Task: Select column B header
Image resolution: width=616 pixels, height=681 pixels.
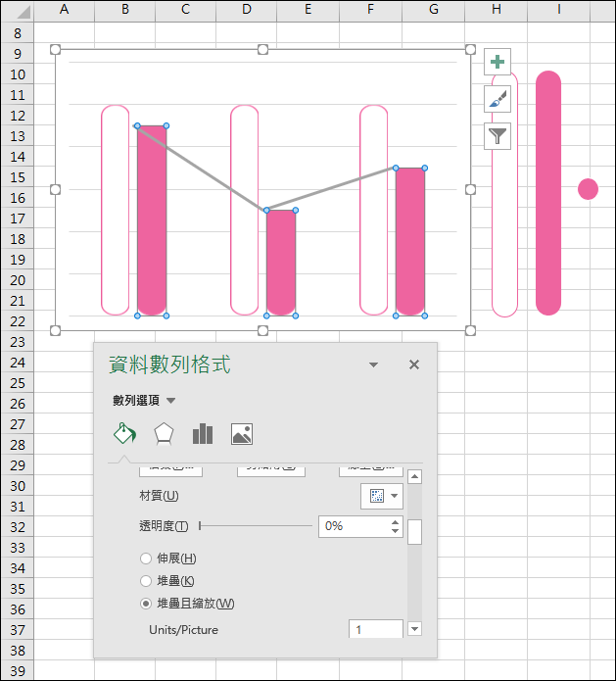Action: click(x=125, y=10)
